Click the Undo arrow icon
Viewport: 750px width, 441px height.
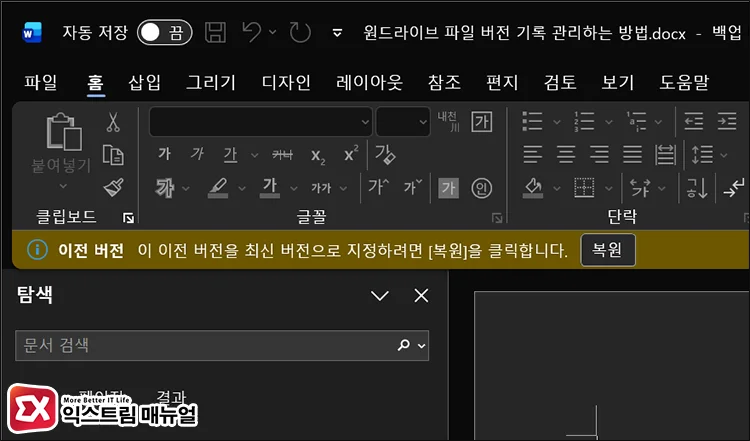pyautogui.click(x=252, y=33)
